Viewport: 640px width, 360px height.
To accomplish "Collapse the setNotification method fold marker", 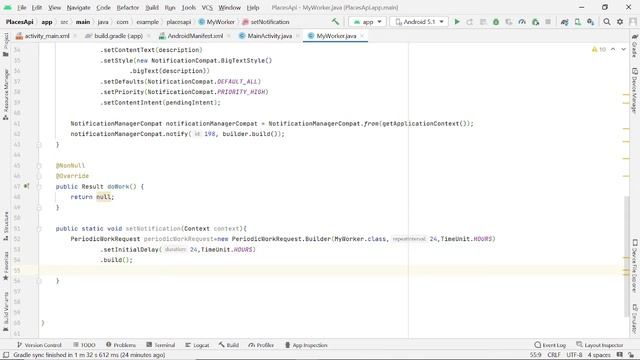I will tap(39, 229).
